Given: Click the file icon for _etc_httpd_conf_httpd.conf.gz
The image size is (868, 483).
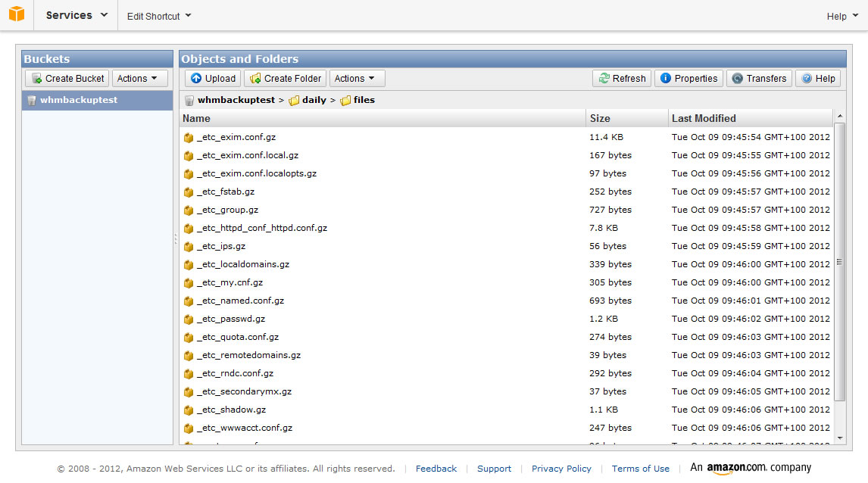Looking at the screenshot, I should (x=189, y=228).
